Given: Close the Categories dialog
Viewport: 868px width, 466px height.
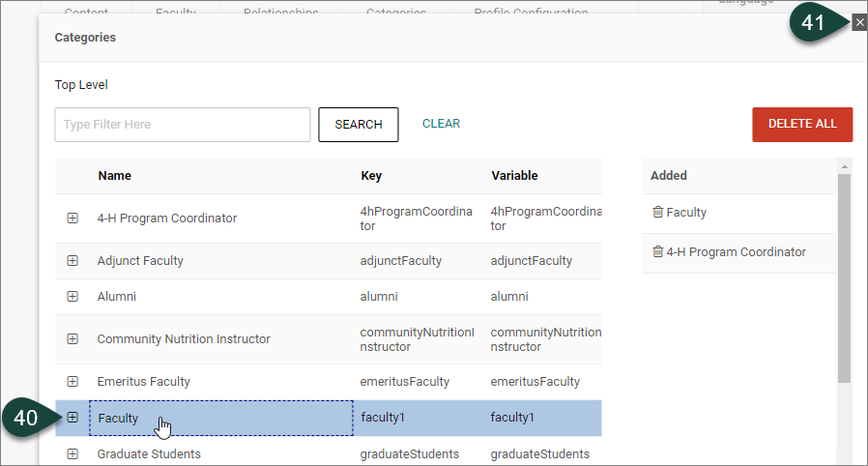Looking at the screenshot, I should (x=859, y=22).
